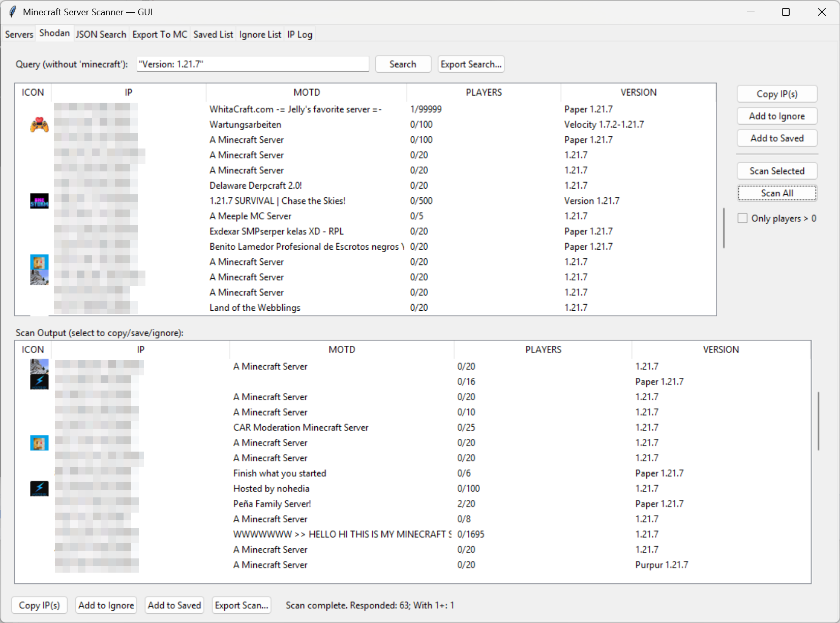Click the Scan Output VERSION column header

pyautogui.click(x=721, y=349)
